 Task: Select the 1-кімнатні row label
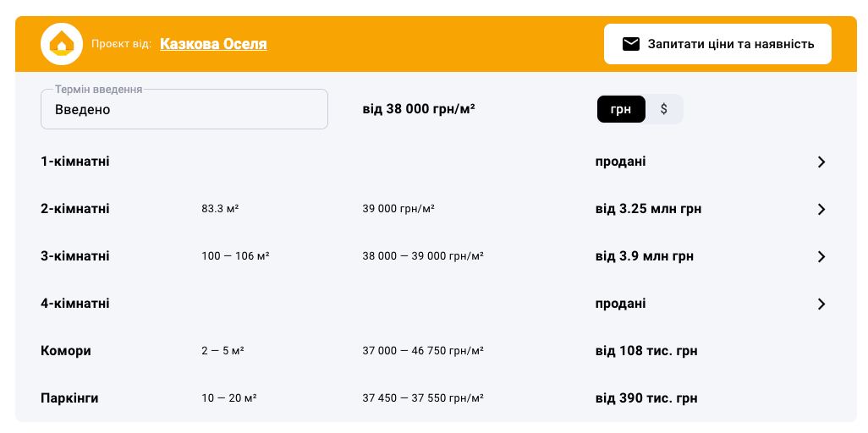point(75,162)
